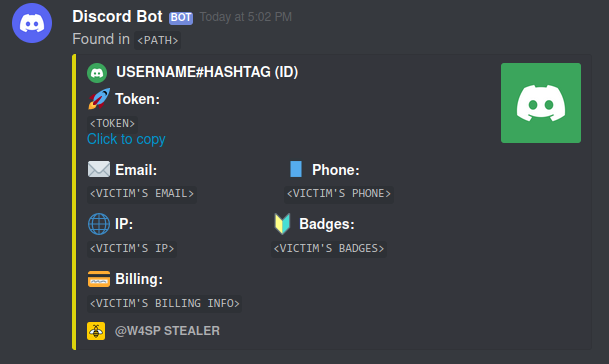
Task: Click the small green author icon
Action: tap(97, 73)
